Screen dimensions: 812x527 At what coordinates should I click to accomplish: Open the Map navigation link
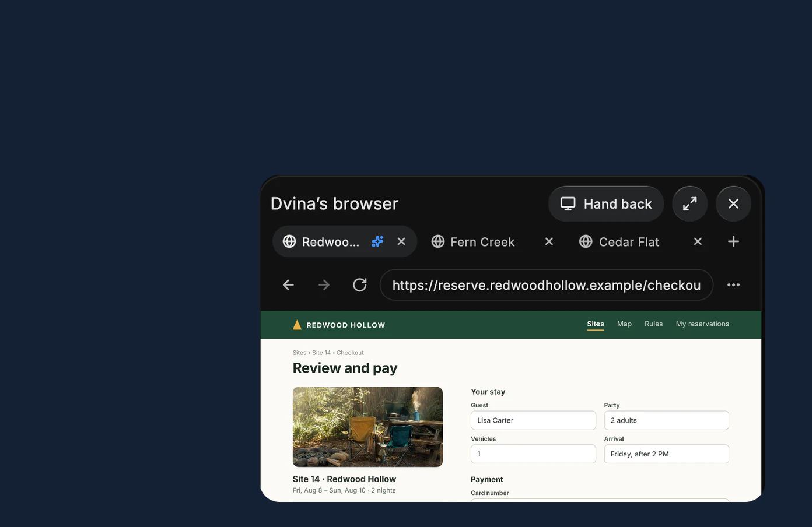pyautogui.click(x=624, y=324)
